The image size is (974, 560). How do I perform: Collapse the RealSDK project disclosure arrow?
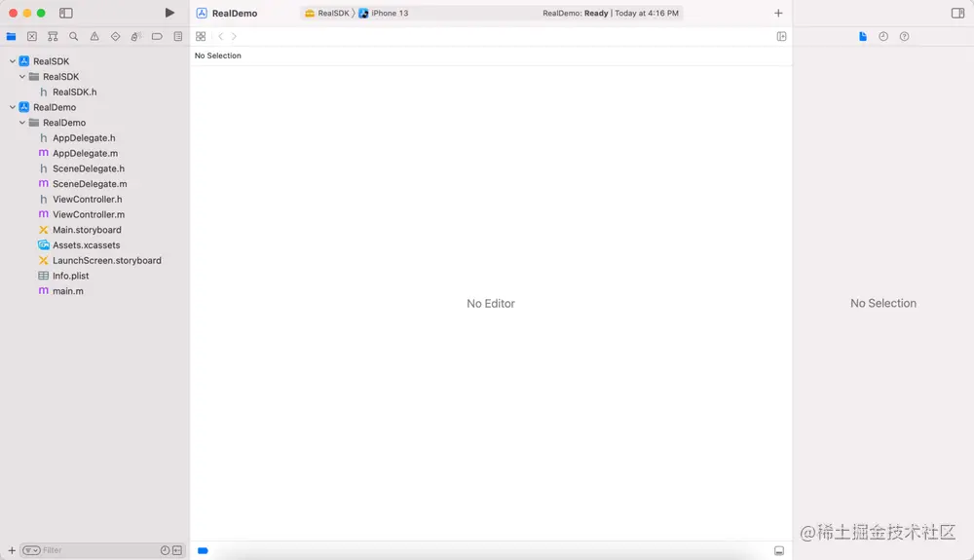click(13, 61)
